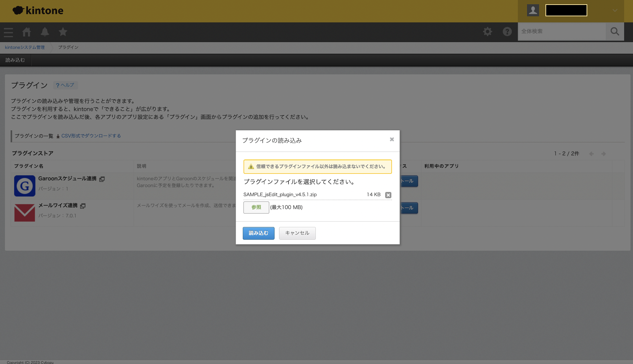This screenshot has height=364, width=633.
Task: Go to the kintone home icon
Action: coord(27,32)
